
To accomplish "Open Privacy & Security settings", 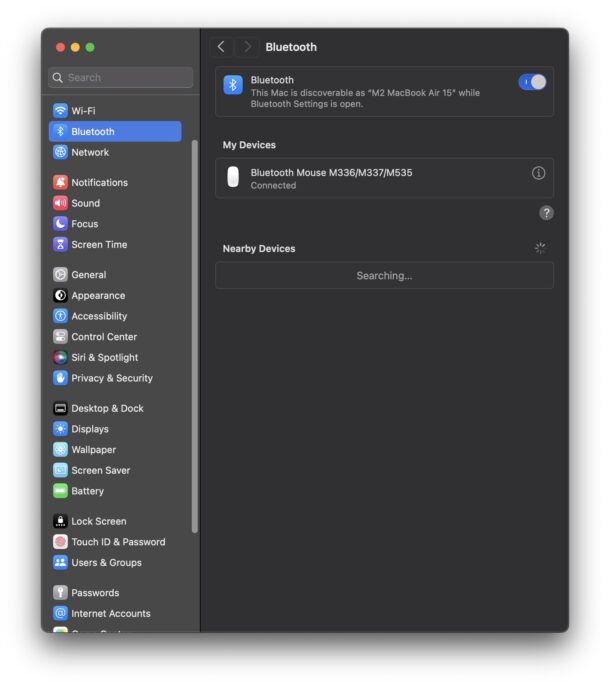I will click(111, 378).
